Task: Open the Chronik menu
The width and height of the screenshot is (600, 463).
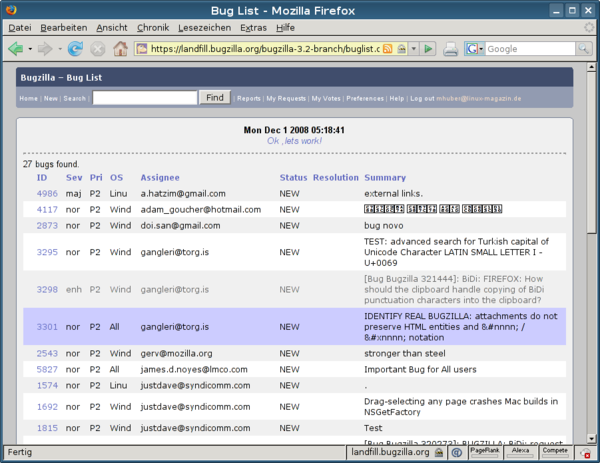Action: [x=153, y=28]
